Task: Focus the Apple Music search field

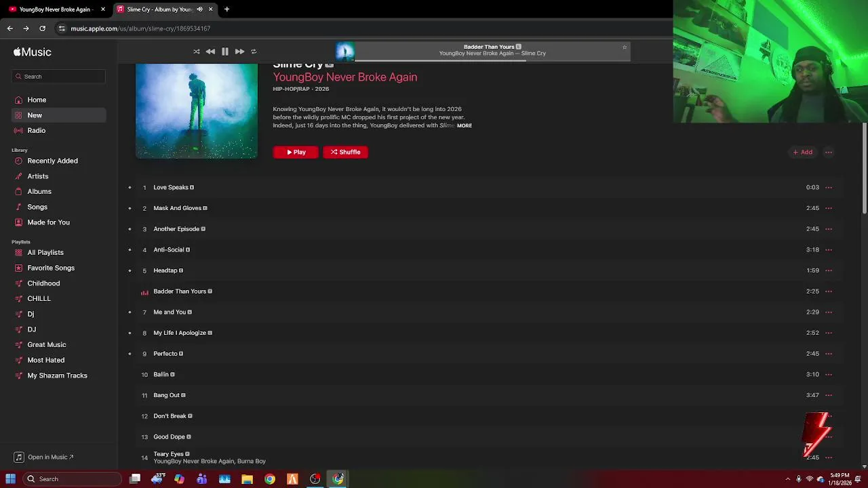Action: coord(58,77)
